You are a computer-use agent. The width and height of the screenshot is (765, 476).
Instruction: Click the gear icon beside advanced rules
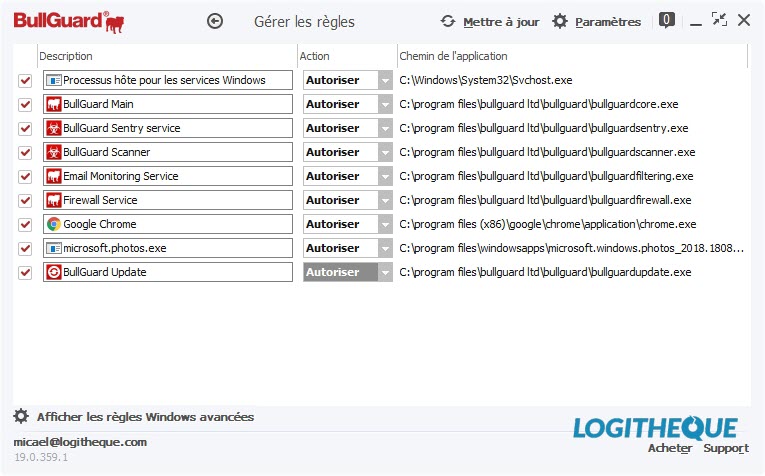click(21, 416)
